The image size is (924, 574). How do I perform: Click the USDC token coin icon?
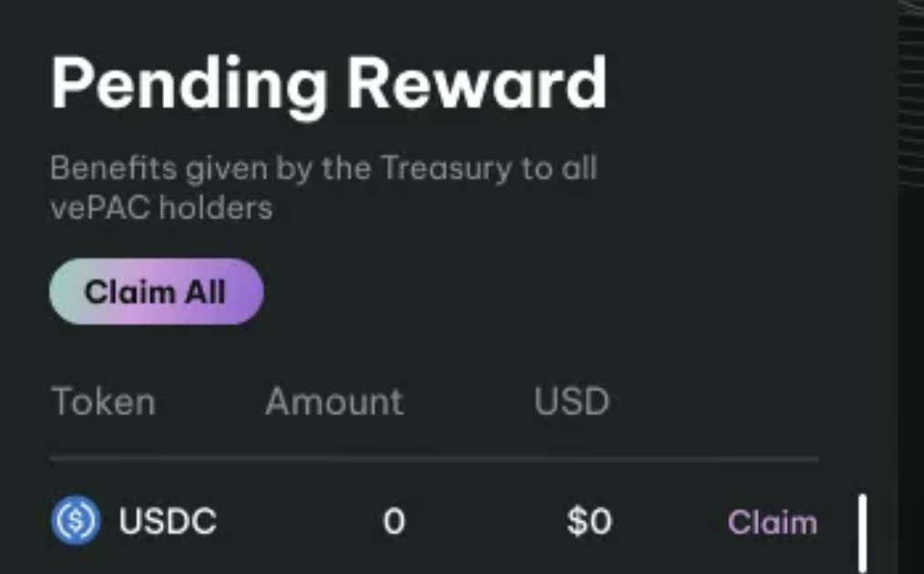pos(74,520)
